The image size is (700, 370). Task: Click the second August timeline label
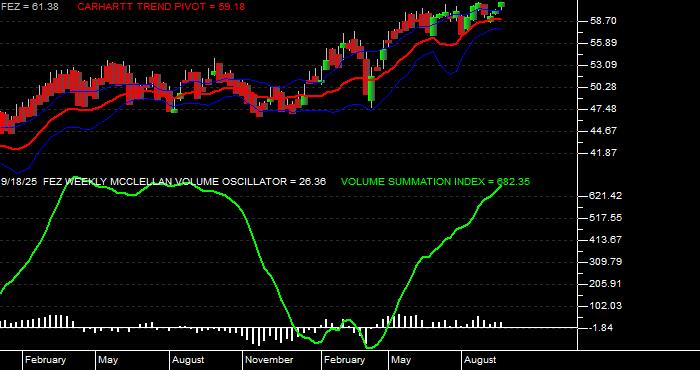click(x=480, y=360)
